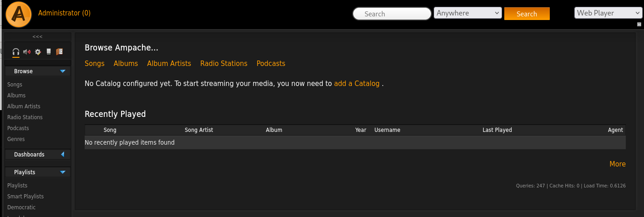This screenshot has width=644, height=217.
Task: Open the gear Preferences section icon
Action: (x=38, y=52)
